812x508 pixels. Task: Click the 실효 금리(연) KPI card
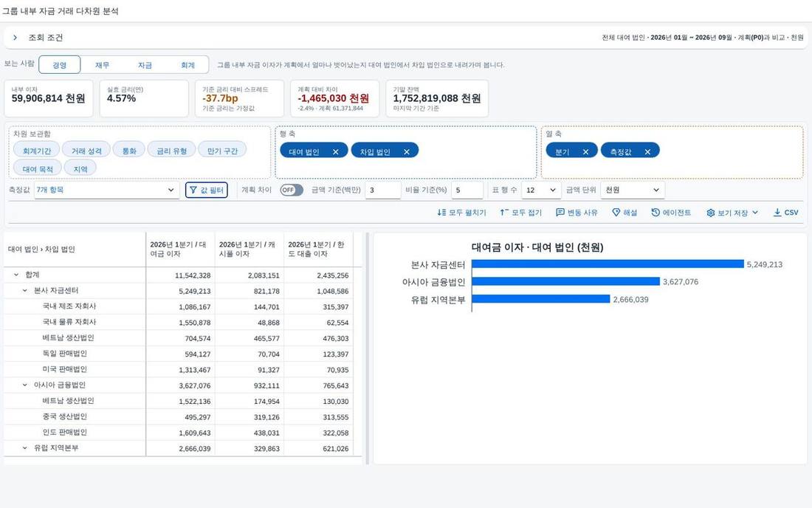[x=144, y=98]
